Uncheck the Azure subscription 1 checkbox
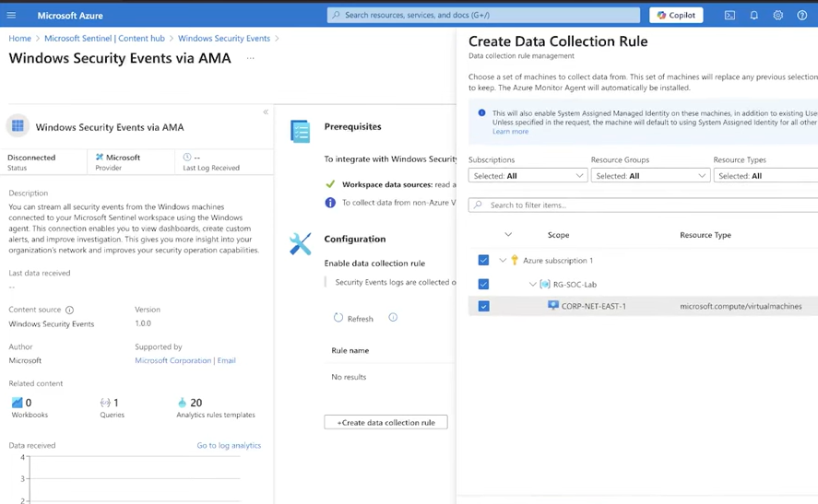This screenshot has width=818, height=504. tap(483, 260)
